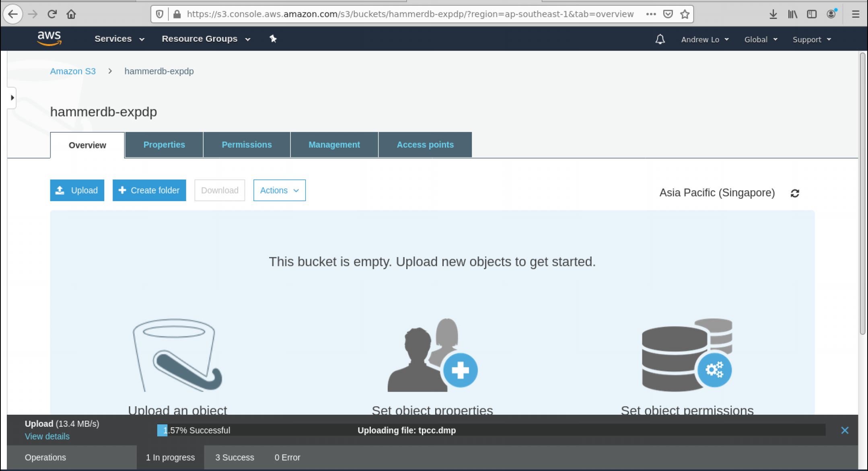Bookmark this page with star icon
This screenshot has width=868, height=471.
[x=685, y=14]
